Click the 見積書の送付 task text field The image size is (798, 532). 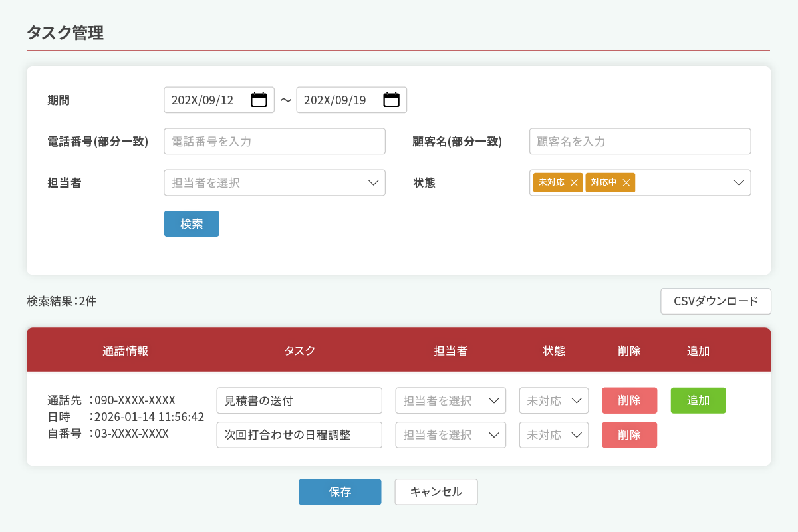(299, 401)
